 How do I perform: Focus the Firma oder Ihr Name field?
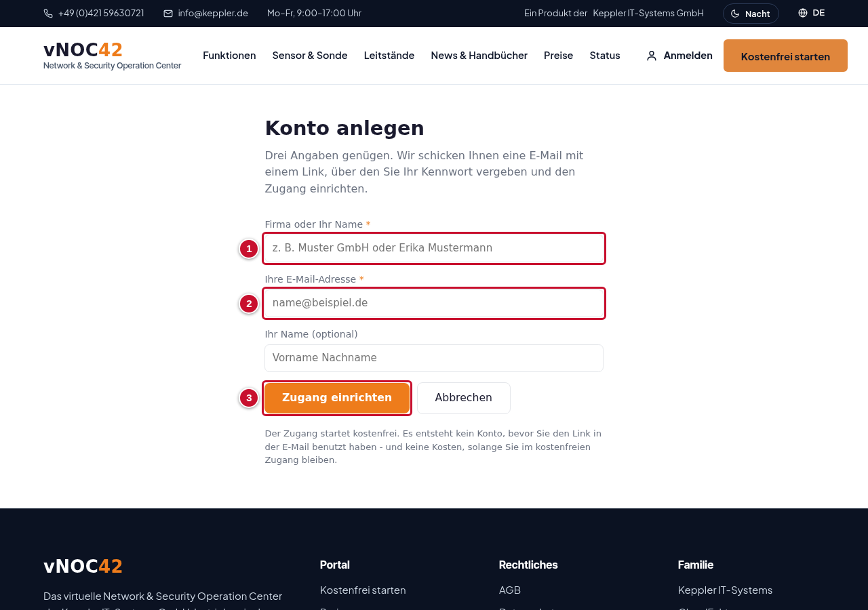point(434,248)
